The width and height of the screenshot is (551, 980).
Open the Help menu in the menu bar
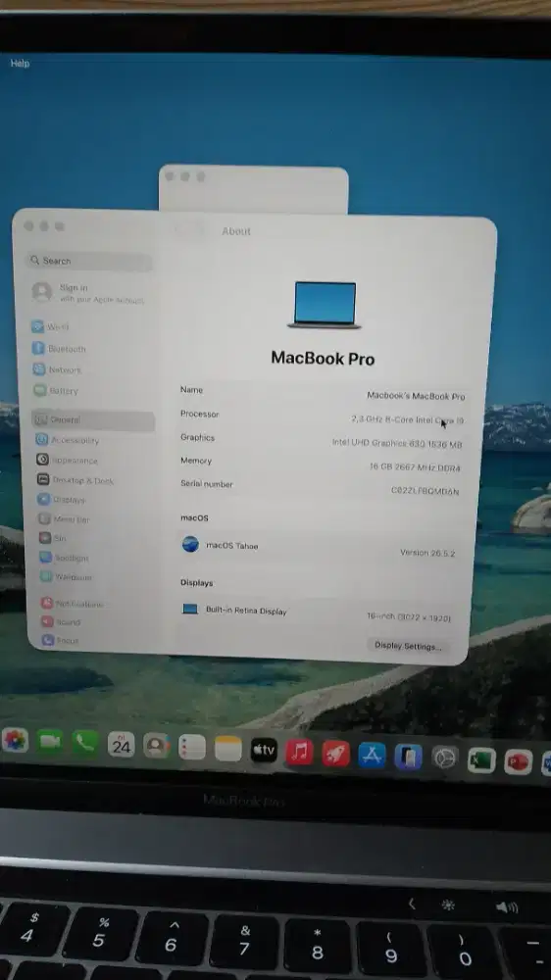20,64
